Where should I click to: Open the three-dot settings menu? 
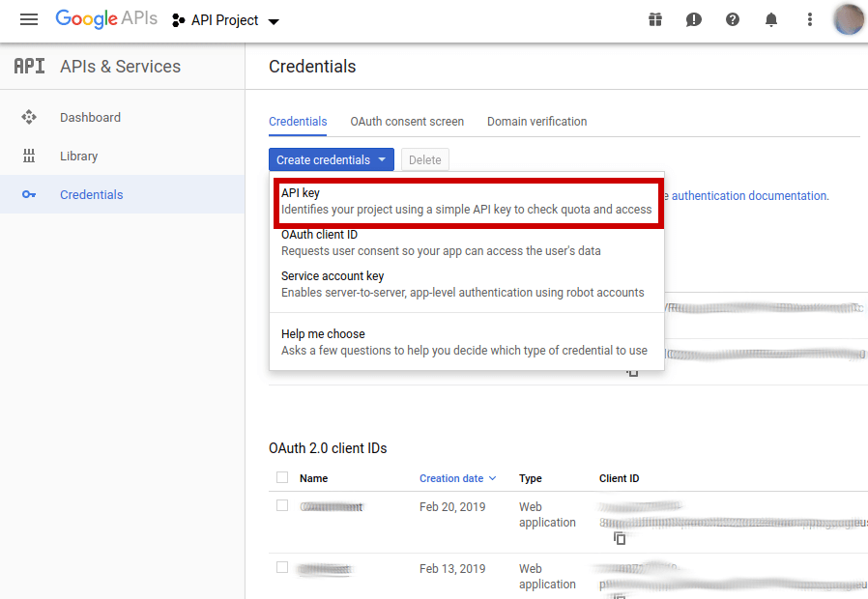810,19
